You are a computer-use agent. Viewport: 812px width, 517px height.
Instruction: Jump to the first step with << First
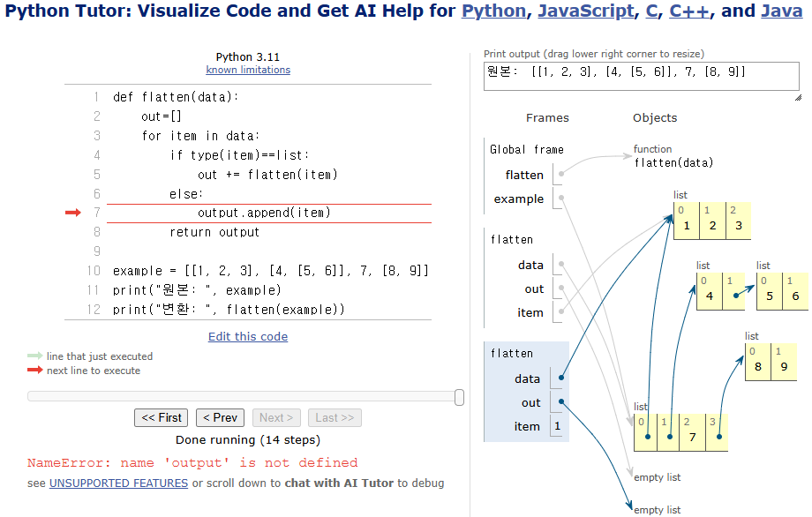[x=161, y=417]
